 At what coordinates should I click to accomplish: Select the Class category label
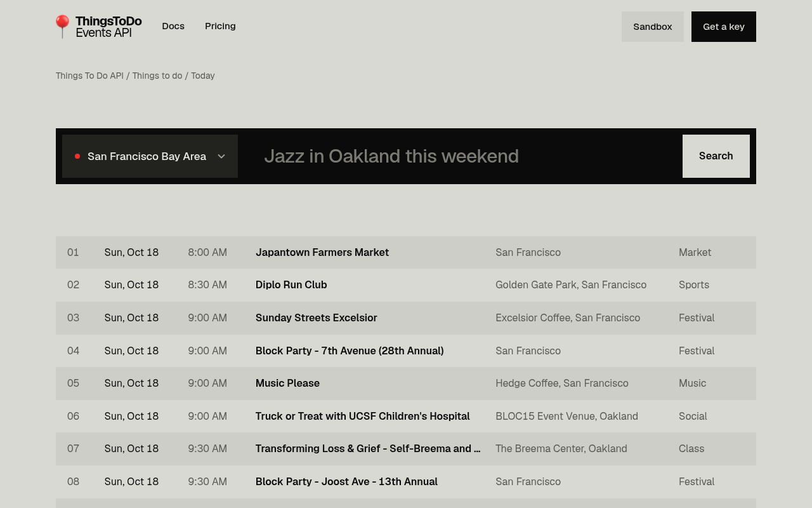[x=691, y=449]
